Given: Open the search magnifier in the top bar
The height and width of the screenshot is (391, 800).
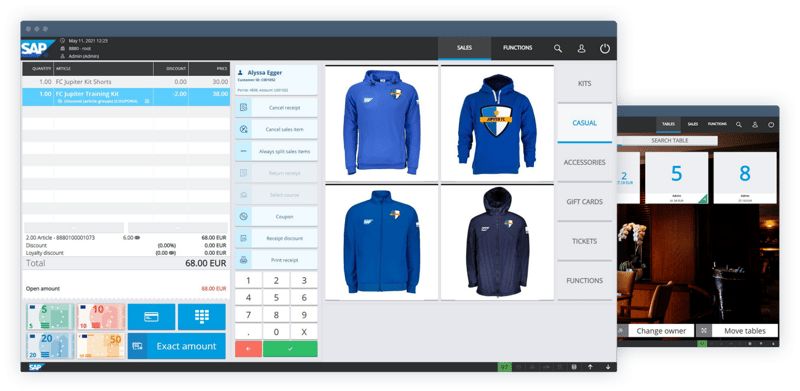Looking at the screenshot, I should (558, 48).
